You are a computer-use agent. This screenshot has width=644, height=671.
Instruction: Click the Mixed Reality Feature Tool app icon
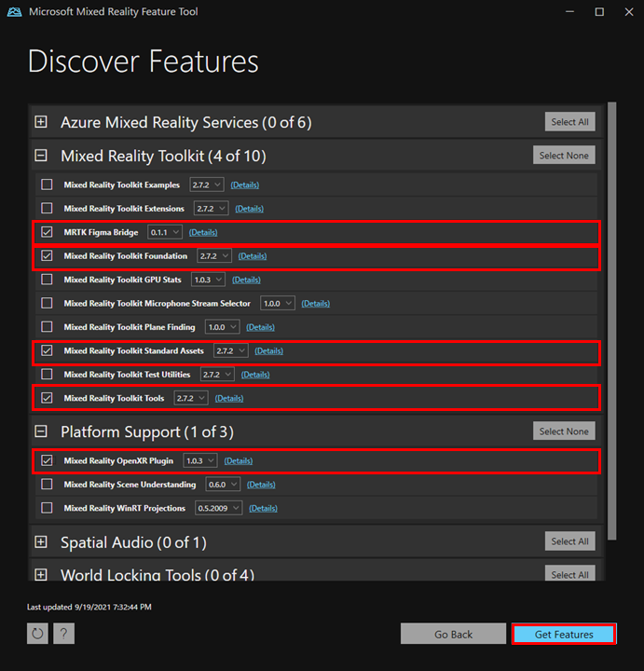click(15, 12)
